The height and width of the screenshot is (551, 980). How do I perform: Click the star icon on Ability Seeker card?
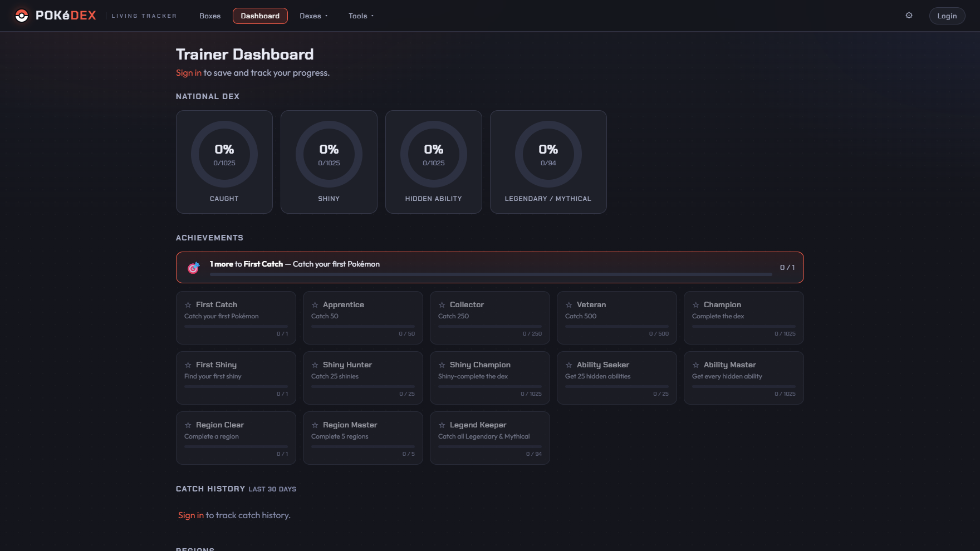click(569, 365)
